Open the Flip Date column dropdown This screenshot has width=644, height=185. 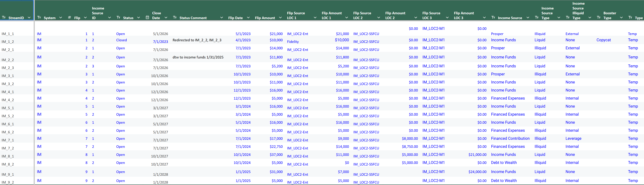coord(248,18)
